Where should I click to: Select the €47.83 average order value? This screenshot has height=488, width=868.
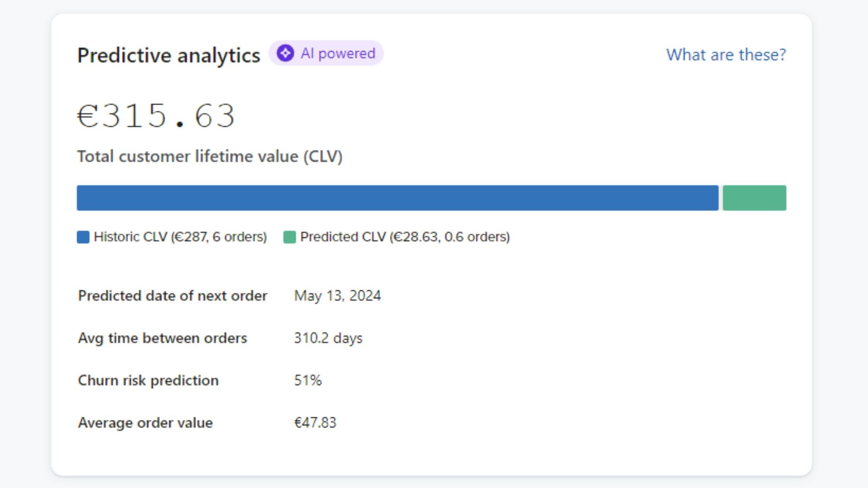coord(315,423)
